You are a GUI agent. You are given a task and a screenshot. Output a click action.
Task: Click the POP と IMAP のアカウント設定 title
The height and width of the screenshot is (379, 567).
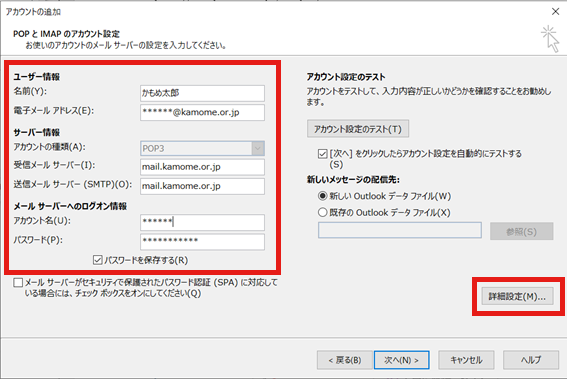click(x=67, y=34)
